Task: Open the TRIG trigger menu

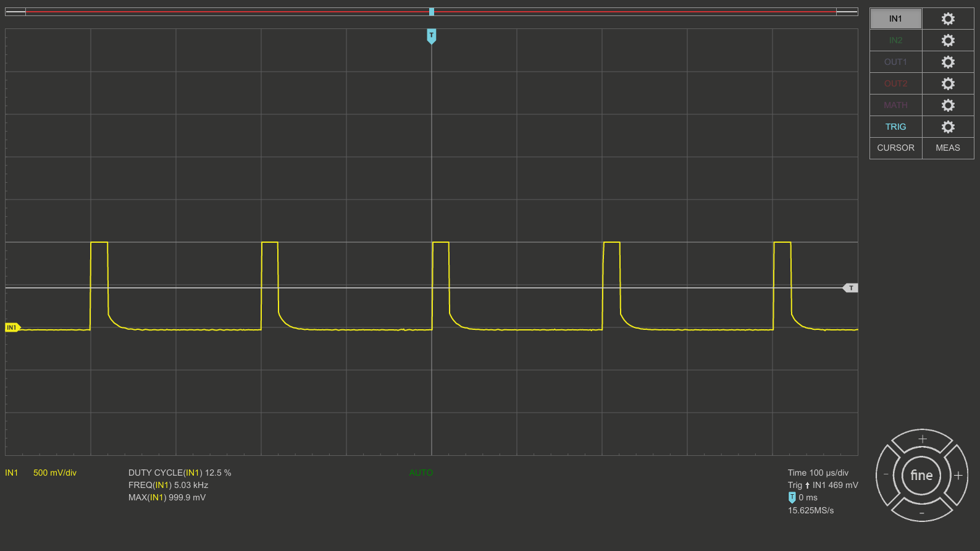Action: point(895,127)
